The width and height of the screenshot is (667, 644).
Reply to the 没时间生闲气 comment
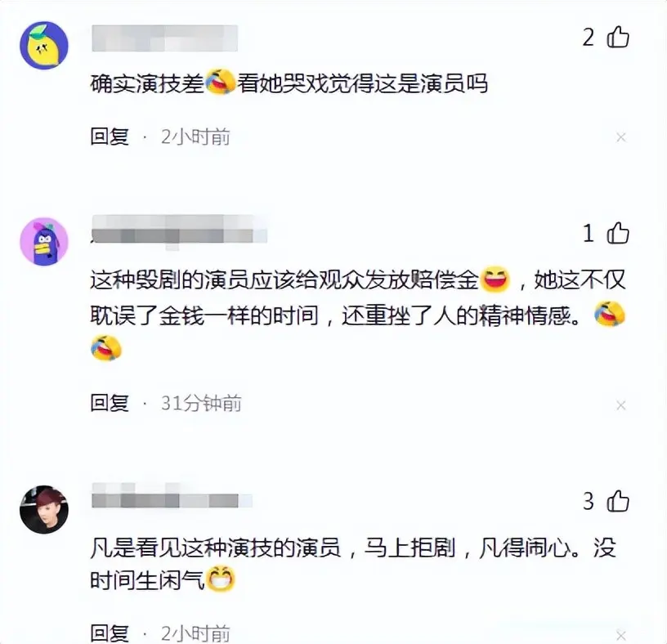[110, 633]
